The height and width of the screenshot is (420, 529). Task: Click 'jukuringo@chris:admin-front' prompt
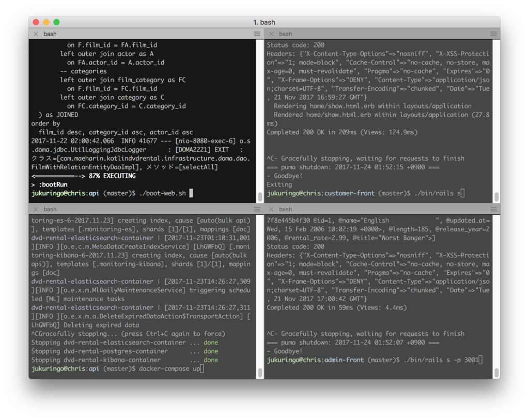click(315, 360)
